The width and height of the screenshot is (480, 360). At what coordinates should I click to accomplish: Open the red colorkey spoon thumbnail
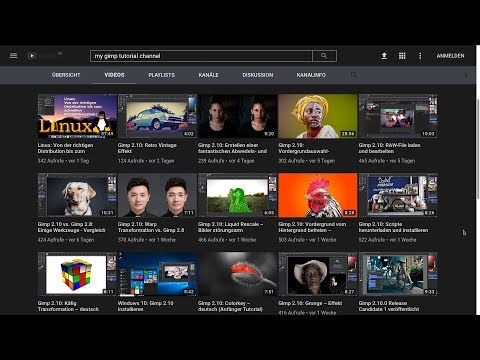coord(238,274)
